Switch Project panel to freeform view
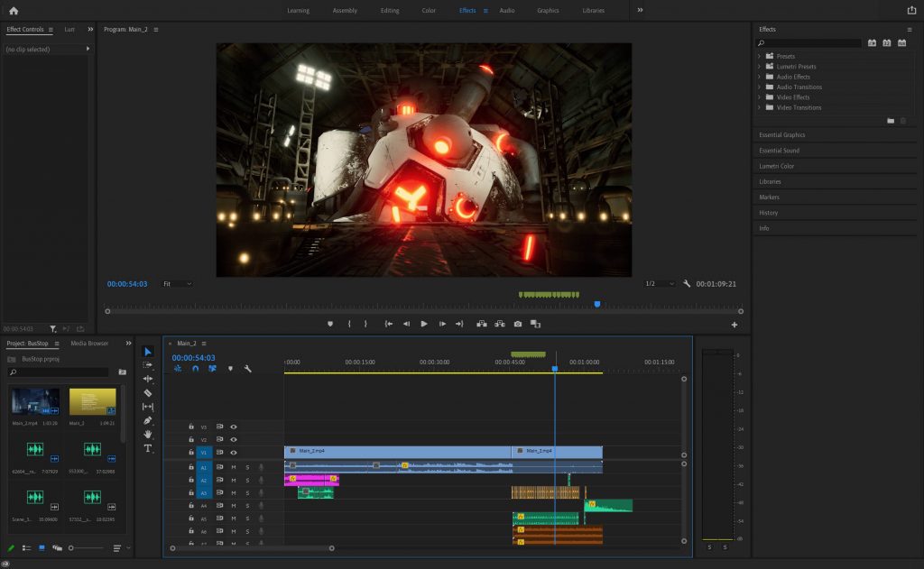The width and height of the screenshot is (924, 569). point(57,547)
